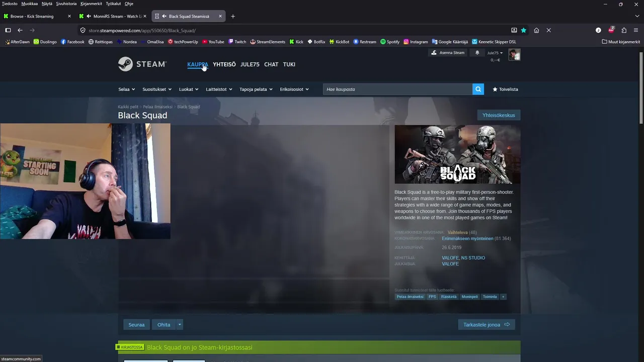The image size is (644, 362).
Task: Click the Kaikki pelit breadcrumb link
Action: (128, 107)
